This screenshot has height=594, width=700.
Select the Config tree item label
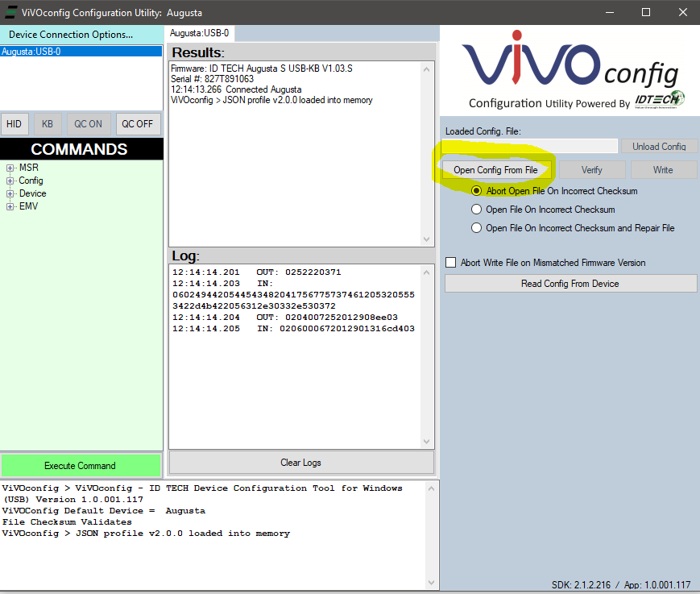tap(31, 181)
